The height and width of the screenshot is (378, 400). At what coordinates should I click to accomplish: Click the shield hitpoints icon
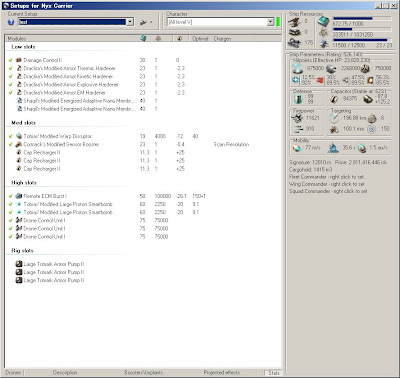297,68
